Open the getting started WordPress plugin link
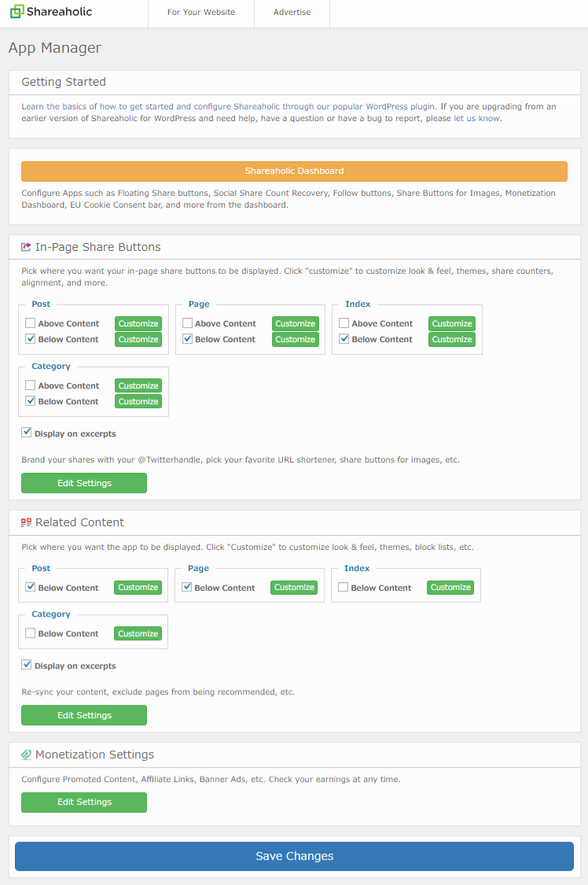This screenshot has height=885, width=588. coord(228,106)
